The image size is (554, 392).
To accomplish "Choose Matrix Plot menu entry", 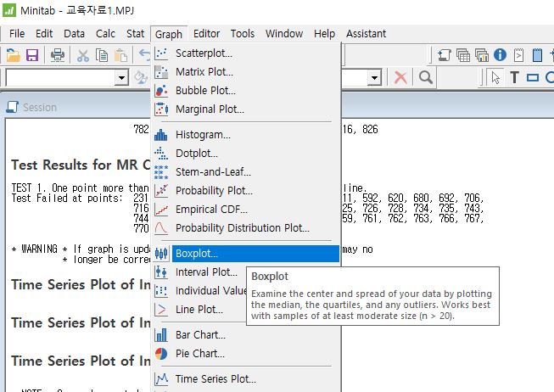I will click(x=246, y=72).
